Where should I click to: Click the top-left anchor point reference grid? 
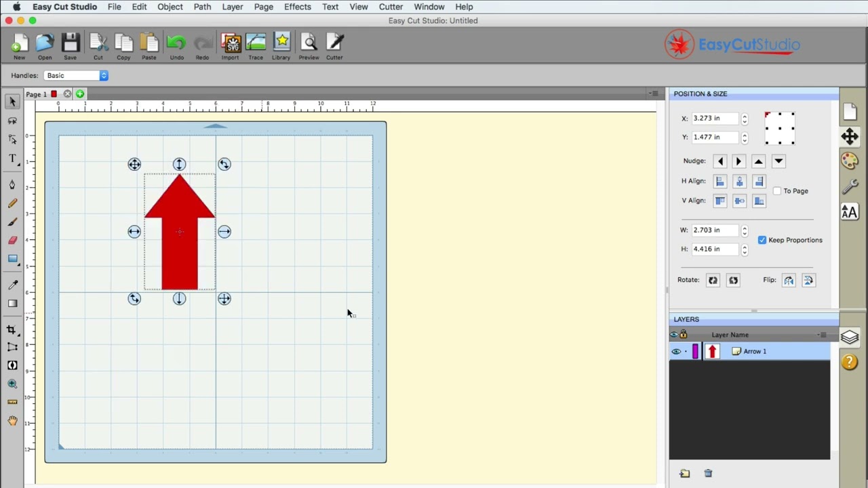(768, 115)
